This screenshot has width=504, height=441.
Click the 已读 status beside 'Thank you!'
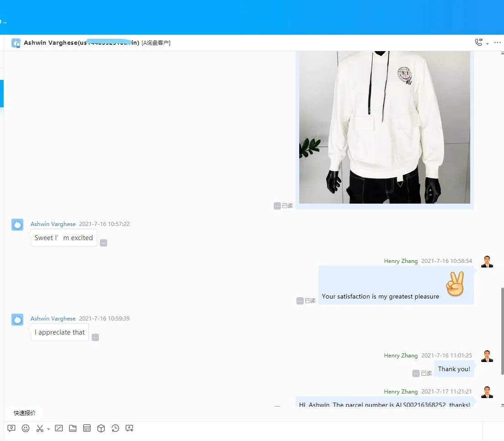coord(426,373)
